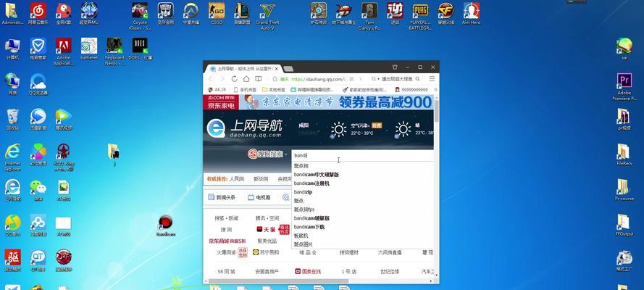Open Pegboard Nerds desktop icon
This screenshot has width=644, height=290.
click(x=114, y=51)
